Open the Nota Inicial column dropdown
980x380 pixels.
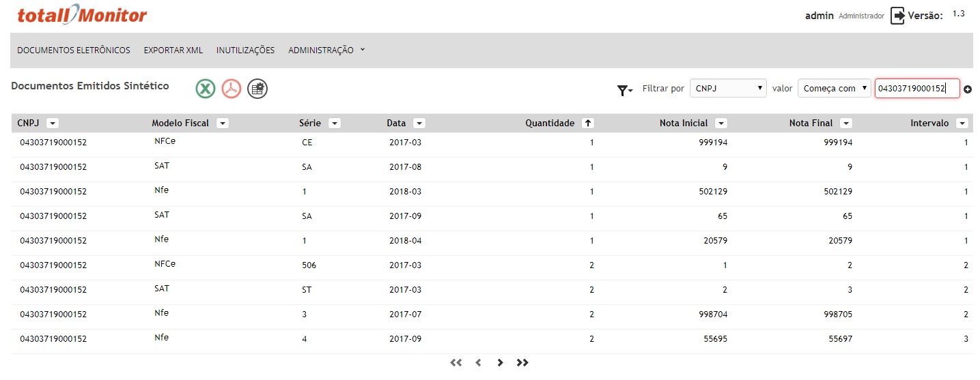click(x=720, y=123)
